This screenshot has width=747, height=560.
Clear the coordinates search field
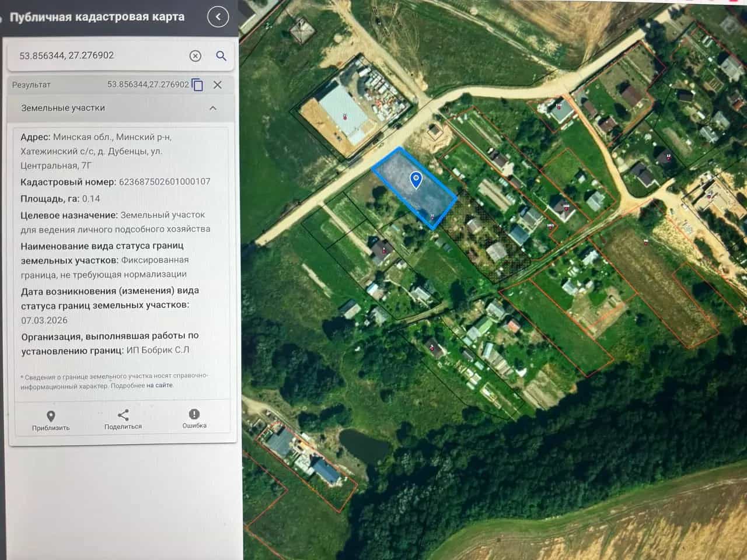(196, 56)
